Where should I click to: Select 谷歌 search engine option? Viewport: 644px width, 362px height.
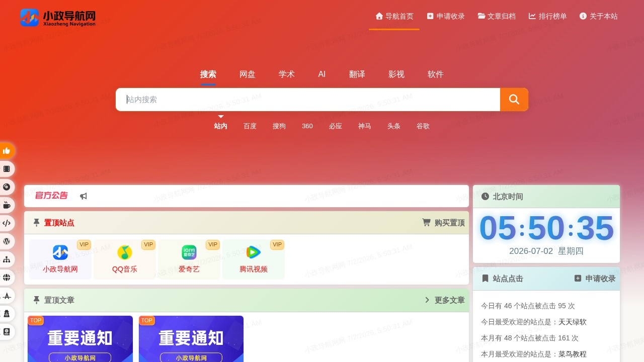click(x=423, y=126)
